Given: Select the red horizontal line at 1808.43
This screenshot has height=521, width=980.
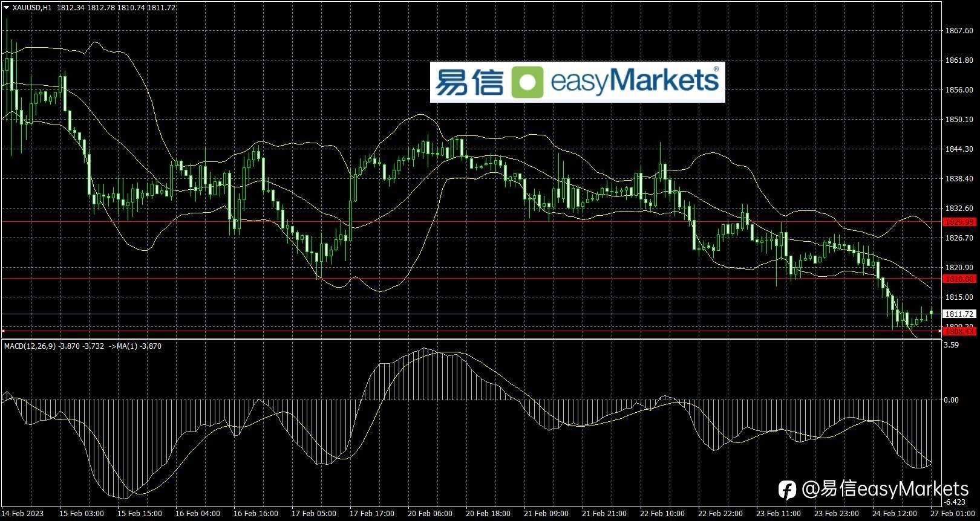Looking at the screenshot, I should pyautogui.click(x=472, y=331).
